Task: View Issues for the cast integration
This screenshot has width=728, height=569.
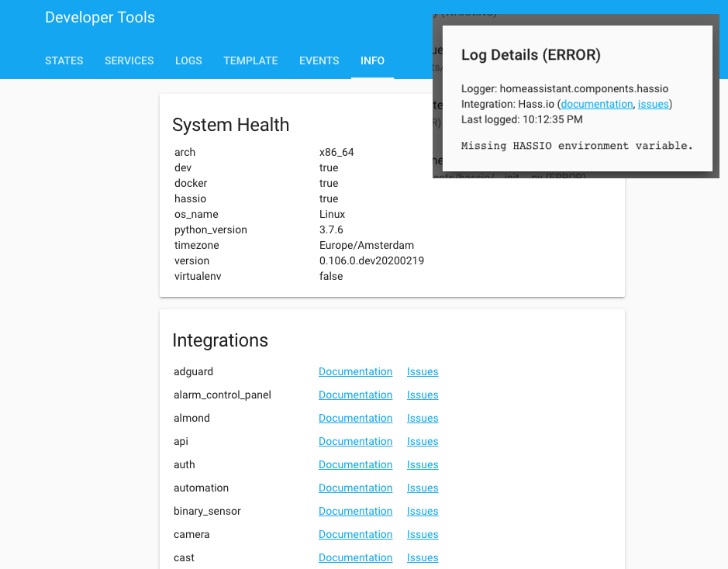Action: pos(422,557)
